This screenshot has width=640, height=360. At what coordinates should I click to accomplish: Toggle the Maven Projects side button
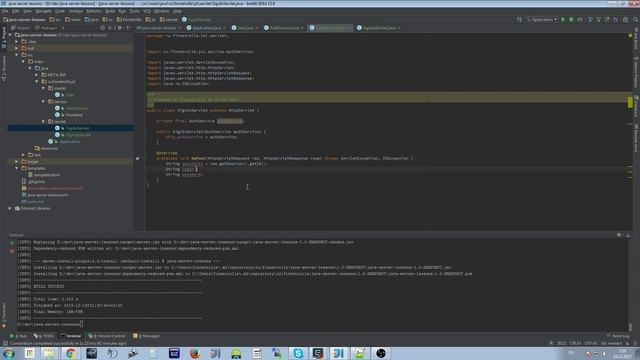[x=636, y=72]
